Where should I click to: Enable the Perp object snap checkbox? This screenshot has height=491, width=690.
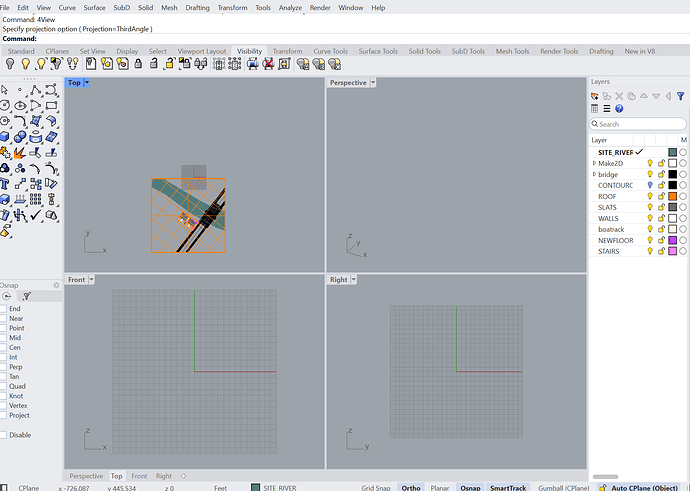[x=3, y=367]
